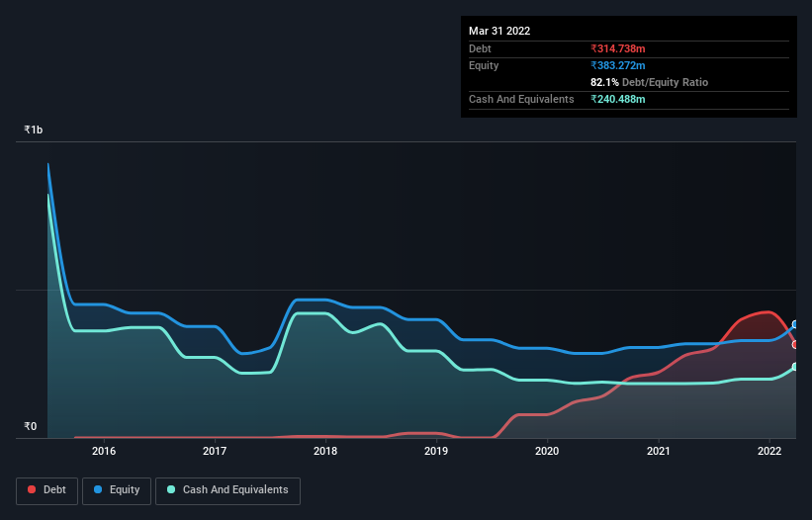Click the Debt value ₹314.738m
This screenshot has width=812, height=520.
tap(618, 48)
